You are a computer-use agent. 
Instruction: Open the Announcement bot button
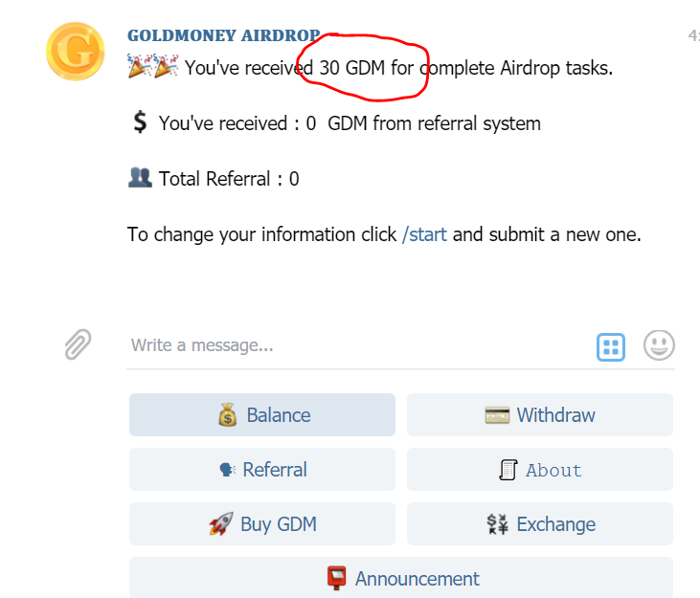[401, 578]
